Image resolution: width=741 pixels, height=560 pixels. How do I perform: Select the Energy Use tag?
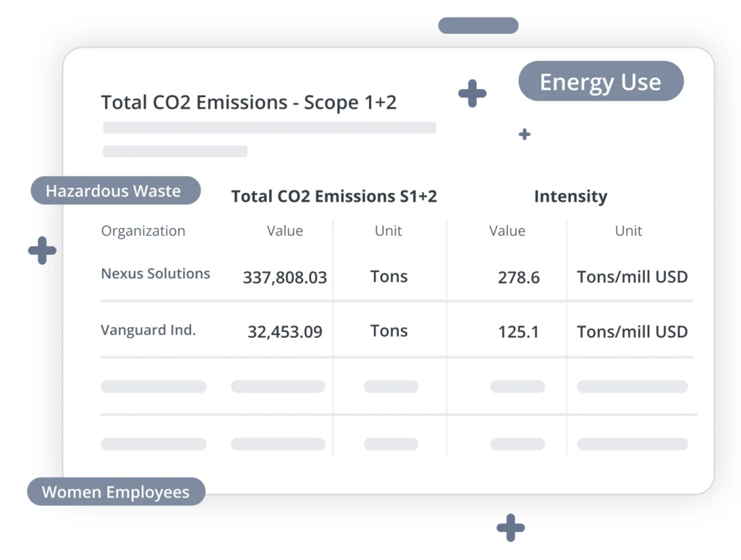point(601,82)
